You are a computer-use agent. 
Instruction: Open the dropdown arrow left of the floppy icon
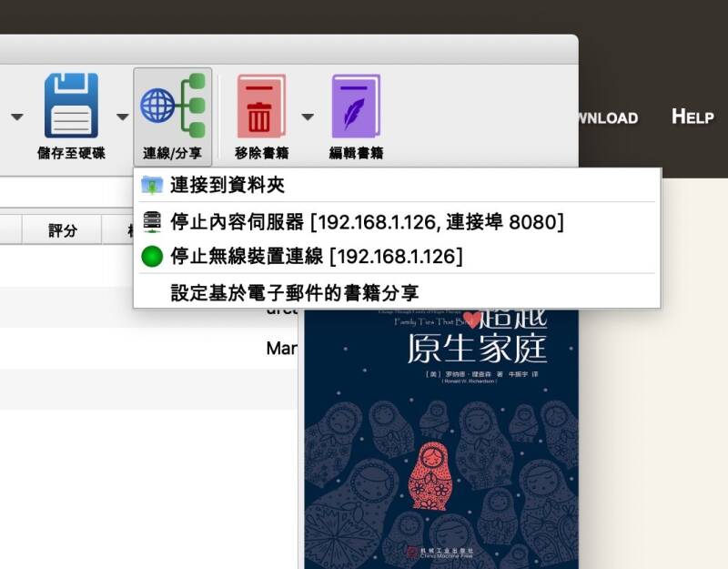17,117
